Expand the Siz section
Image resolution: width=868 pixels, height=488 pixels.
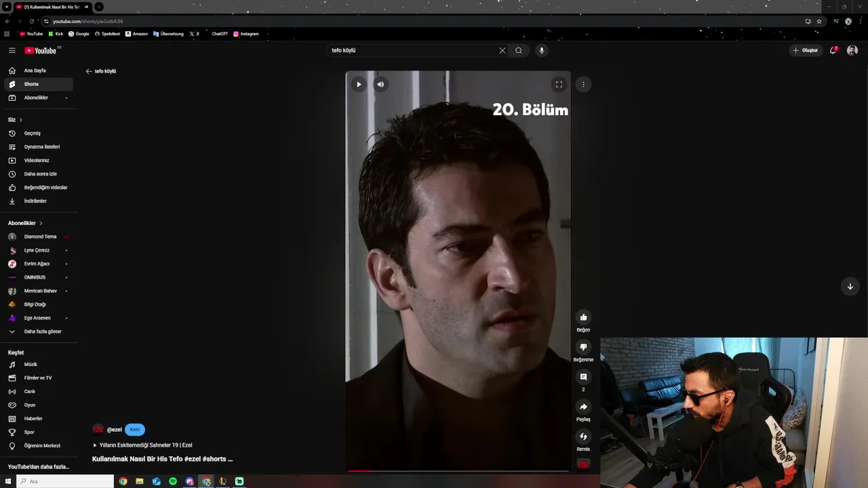[15, 120]
